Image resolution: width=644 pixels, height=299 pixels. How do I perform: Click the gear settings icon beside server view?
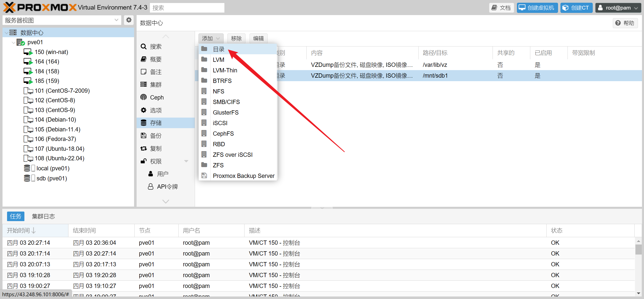129,20
